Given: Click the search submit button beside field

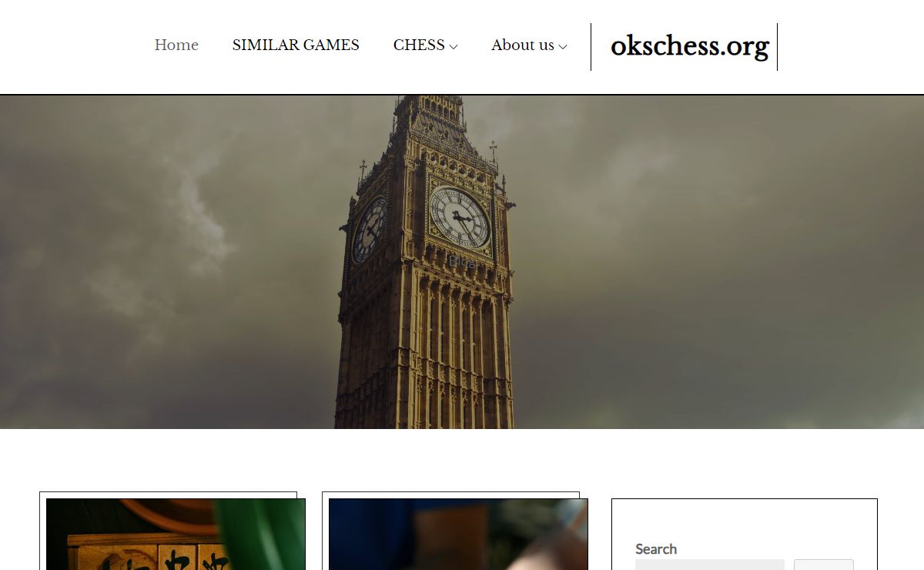Looking at the screenshot, I should point(824,565).
